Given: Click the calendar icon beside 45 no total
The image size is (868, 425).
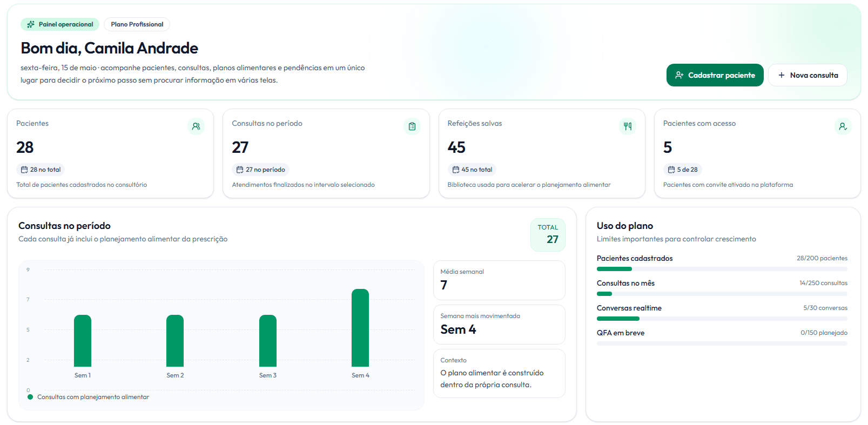Looking at the screenshot, I should tap(456, 170).
